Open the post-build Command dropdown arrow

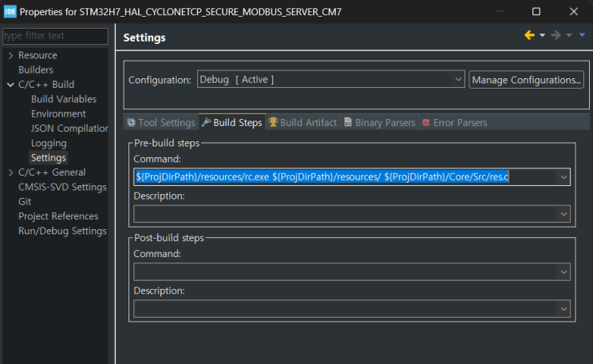[x=563, y=271]
